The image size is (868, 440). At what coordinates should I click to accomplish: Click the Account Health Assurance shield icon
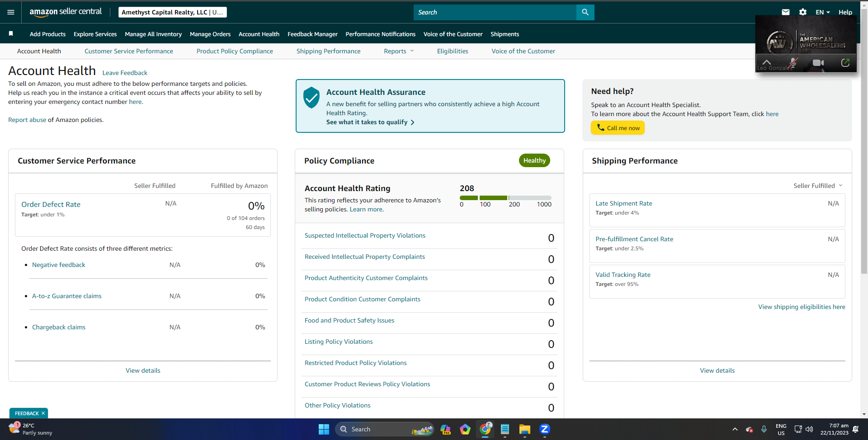[x=311, y=98]
